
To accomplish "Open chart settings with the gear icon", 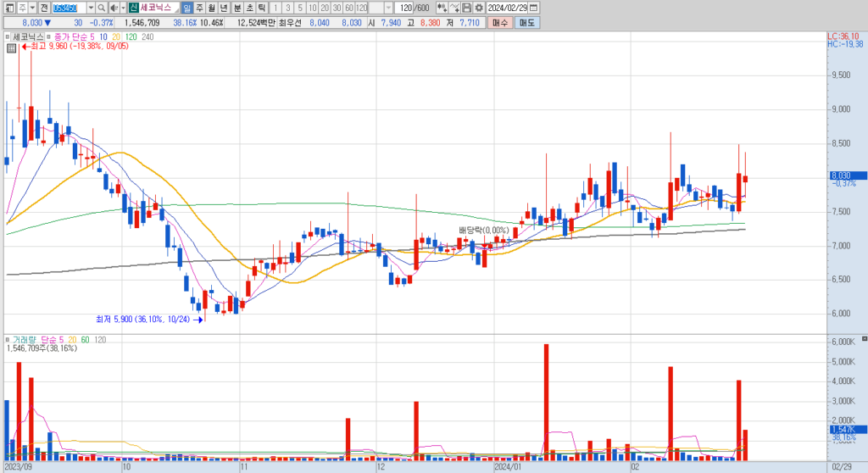I will [479, 8].
